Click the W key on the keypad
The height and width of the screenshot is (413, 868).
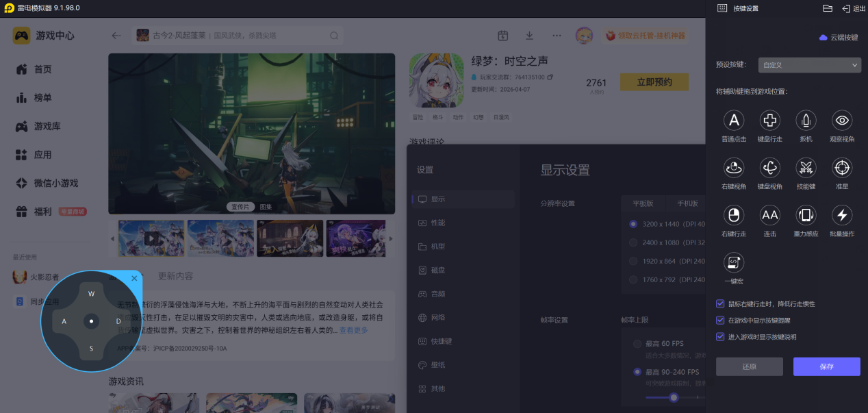[91, 294]
